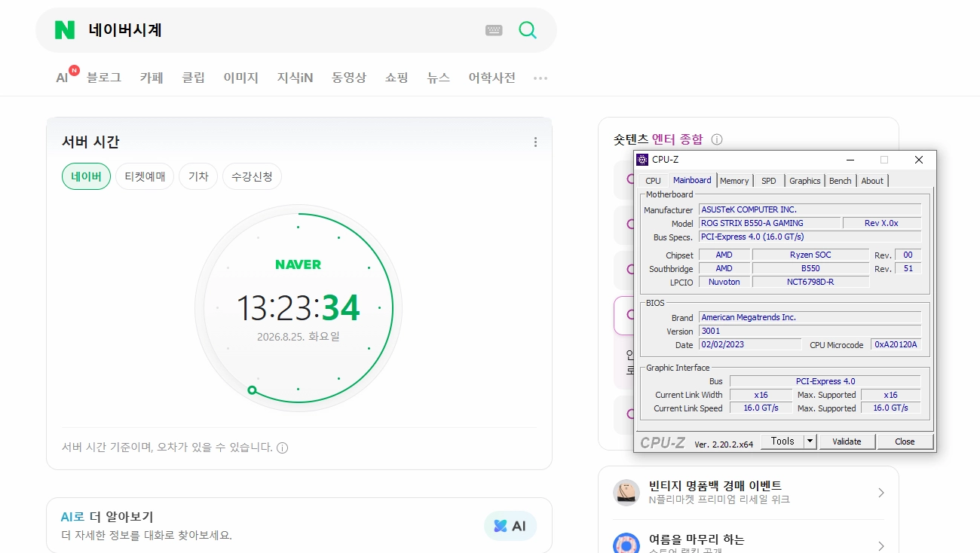Click the 13:23:34 clock display
This screenshot has height=553, width=980.
(x=299, y=307)
